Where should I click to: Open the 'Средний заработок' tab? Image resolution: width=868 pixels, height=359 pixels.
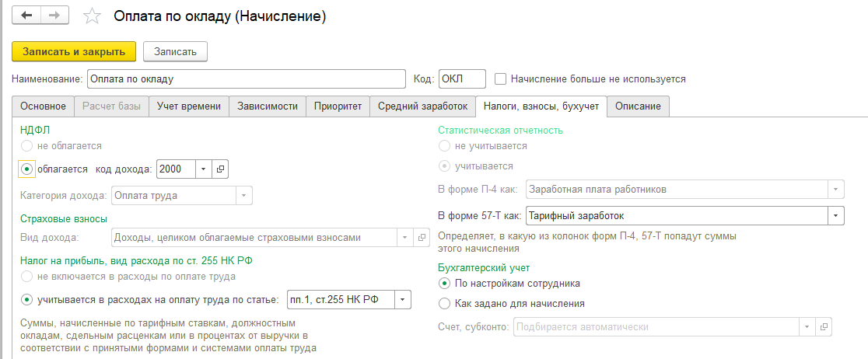[x=422, y=106]
